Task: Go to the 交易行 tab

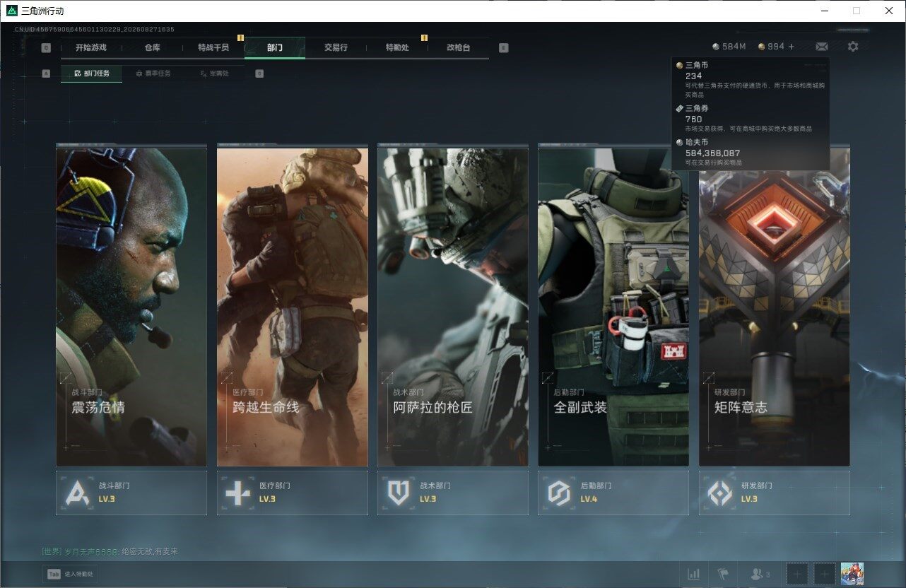Action: [x=336, y=47]
